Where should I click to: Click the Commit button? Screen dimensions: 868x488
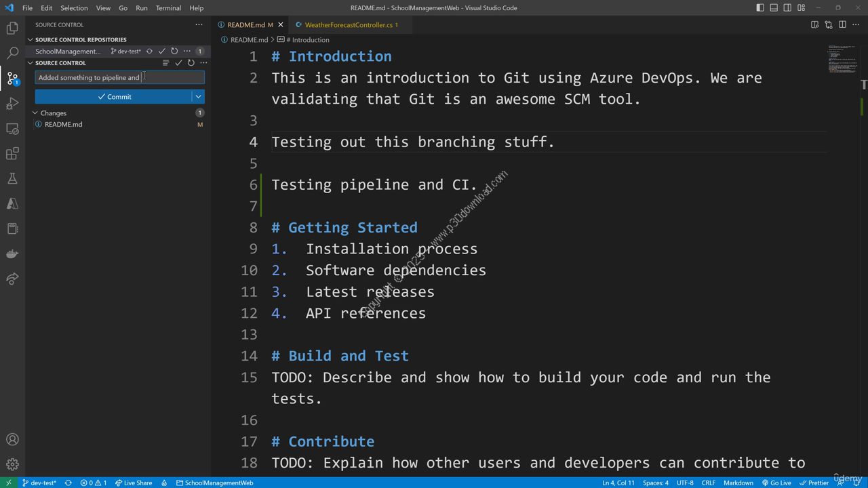tap(114, 97)
